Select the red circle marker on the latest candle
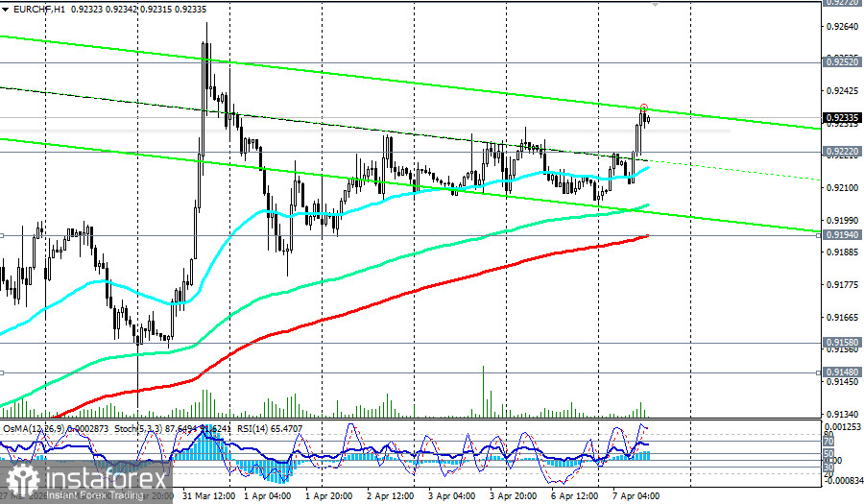The height and width of the screenshot is (504, 864). pos(643,108)
